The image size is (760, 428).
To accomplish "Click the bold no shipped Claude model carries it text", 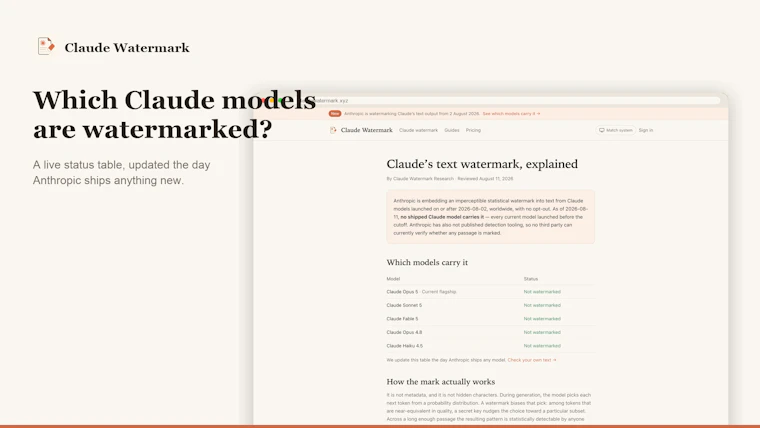I will (442, 217).
